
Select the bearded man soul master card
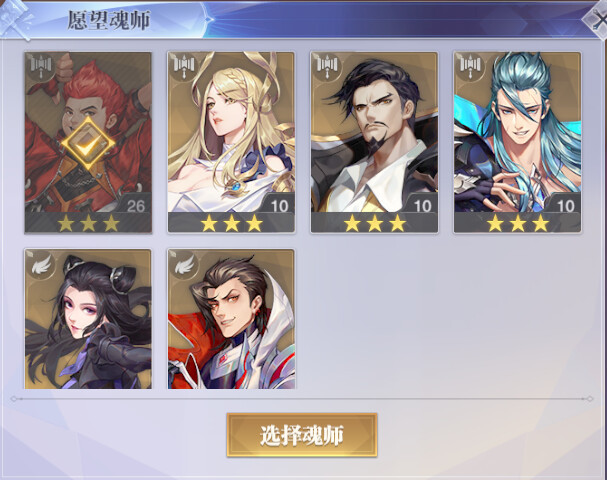pos(374,142)
